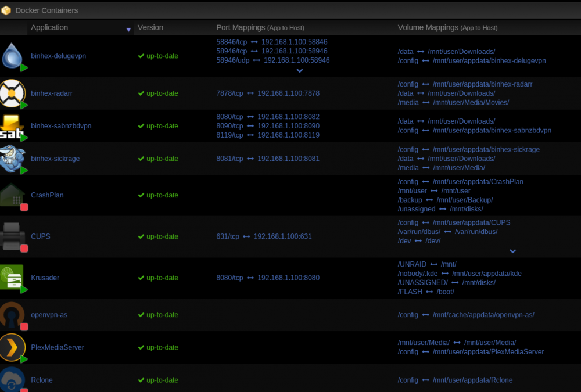Click the CrashPlan house icon

12,195
